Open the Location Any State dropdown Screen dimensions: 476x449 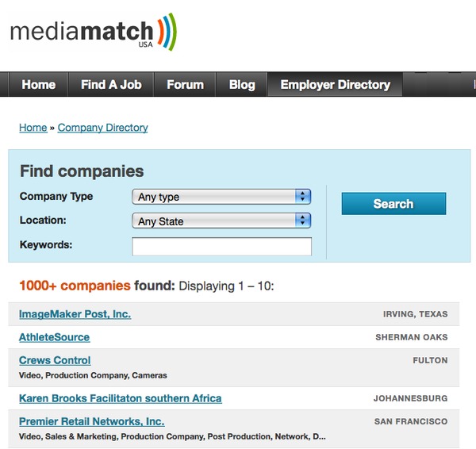221,221
